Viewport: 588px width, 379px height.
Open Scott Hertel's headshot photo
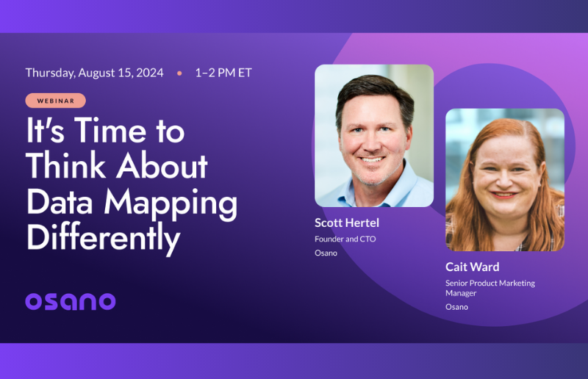coord(374,136)
